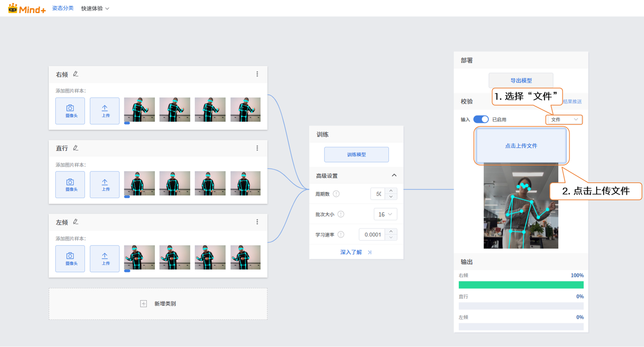
Task: Open the three-dot menu for 右倾 class
Action: click(x=257, y=74)
